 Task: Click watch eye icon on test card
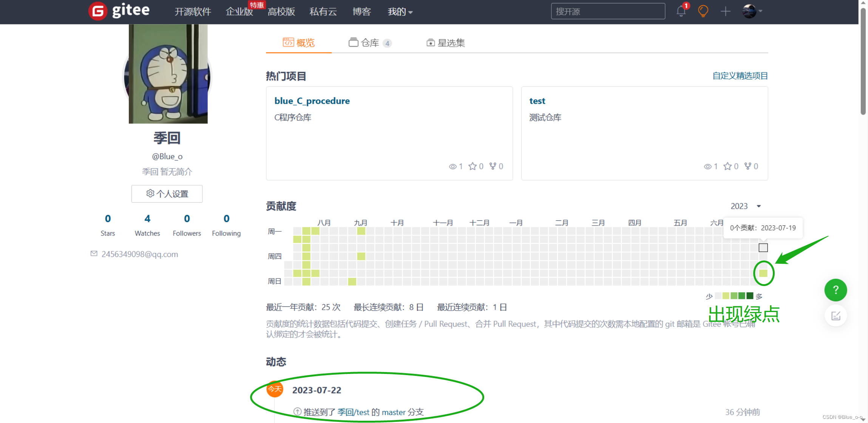coord(707,166)
